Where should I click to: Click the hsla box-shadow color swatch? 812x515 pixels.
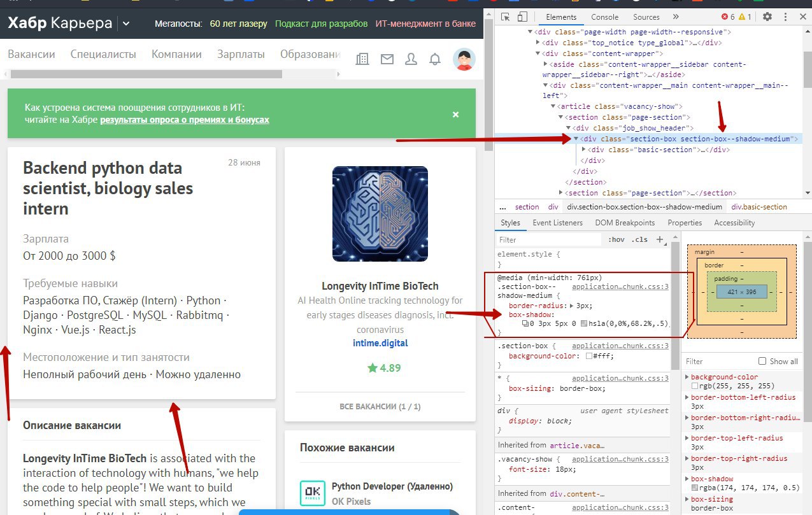coord(584,324)
